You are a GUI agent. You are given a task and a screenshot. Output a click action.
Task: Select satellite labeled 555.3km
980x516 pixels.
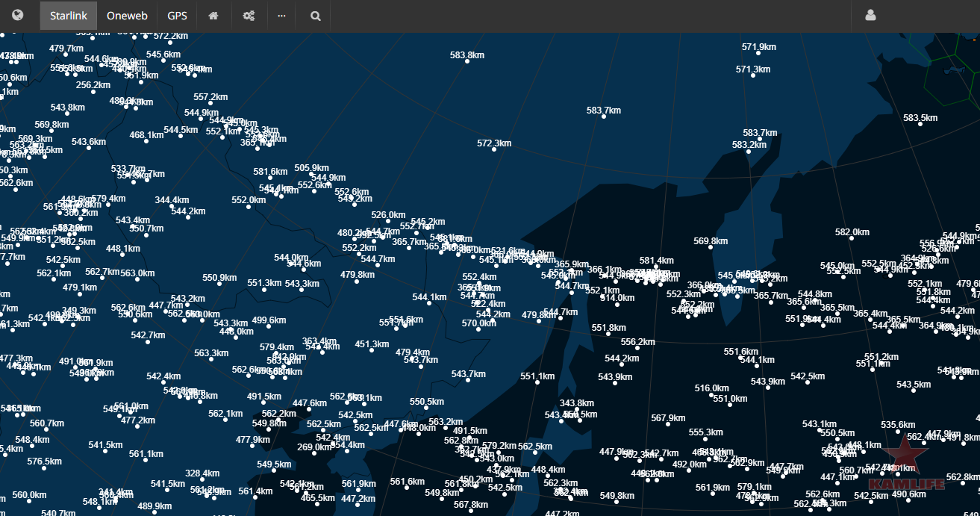705,432
